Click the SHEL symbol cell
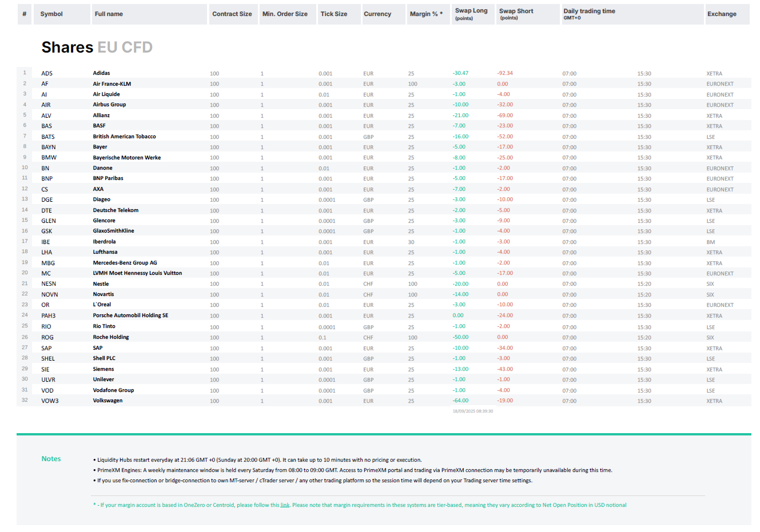The image size is (760, 532). 48,359
